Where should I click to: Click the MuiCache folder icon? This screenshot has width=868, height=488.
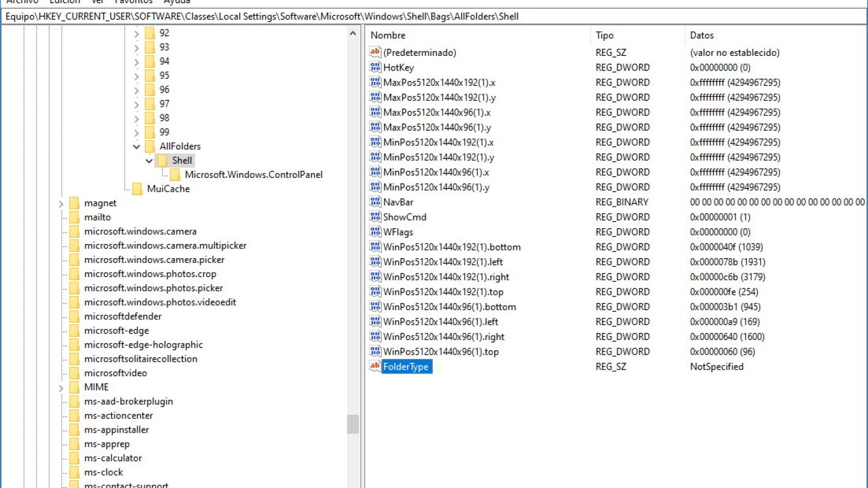[x=137, y=189]
